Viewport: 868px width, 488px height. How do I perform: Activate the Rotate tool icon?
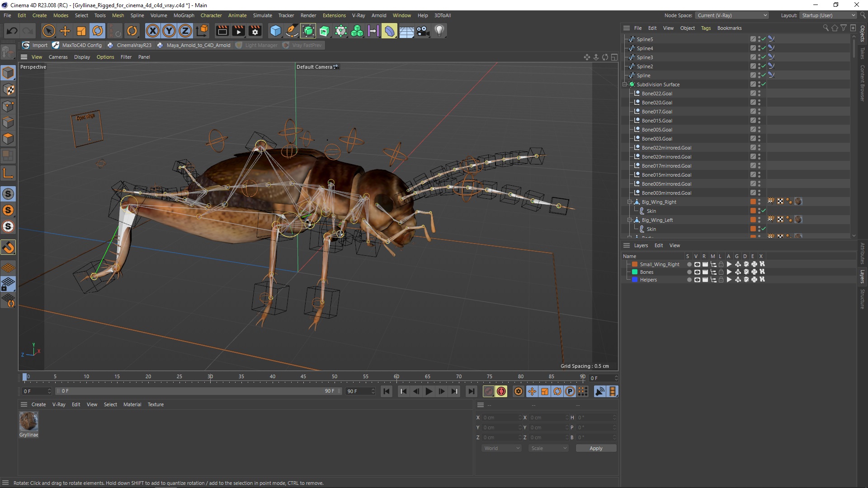click(98, 31)
